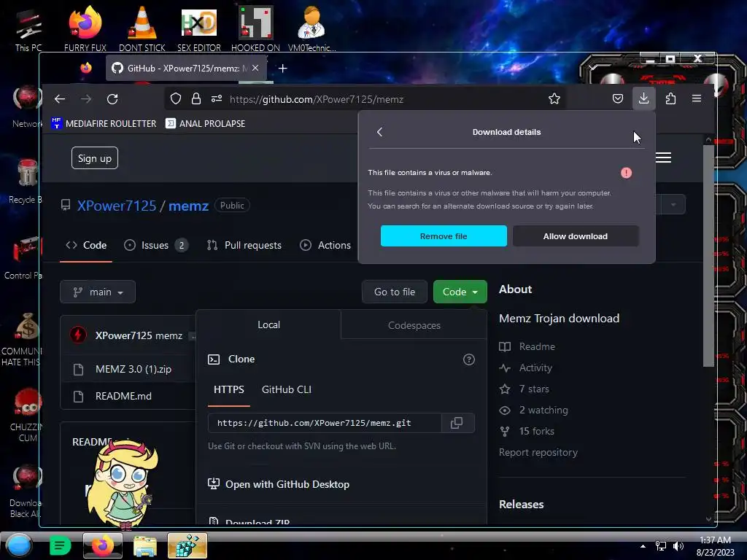This screenshot has height=560, width=747.
Task: Open File Explorer from the taskbar
Action: [x=145, y=545]
